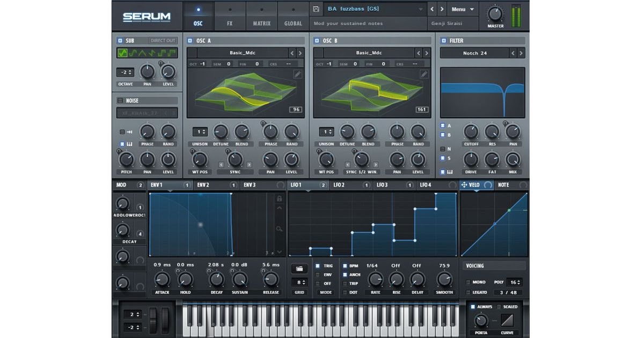Open OSC B wavetable pencil editor
This screenshot has width=644, height=338.
tap(424, 74)
